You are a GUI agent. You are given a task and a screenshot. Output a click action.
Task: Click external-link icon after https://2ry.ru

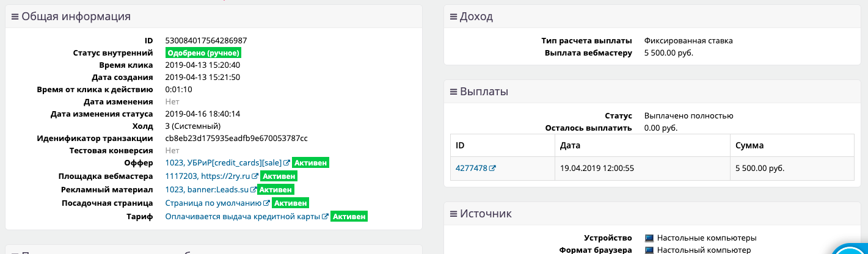pyautogui.click(x=255, y=176)
